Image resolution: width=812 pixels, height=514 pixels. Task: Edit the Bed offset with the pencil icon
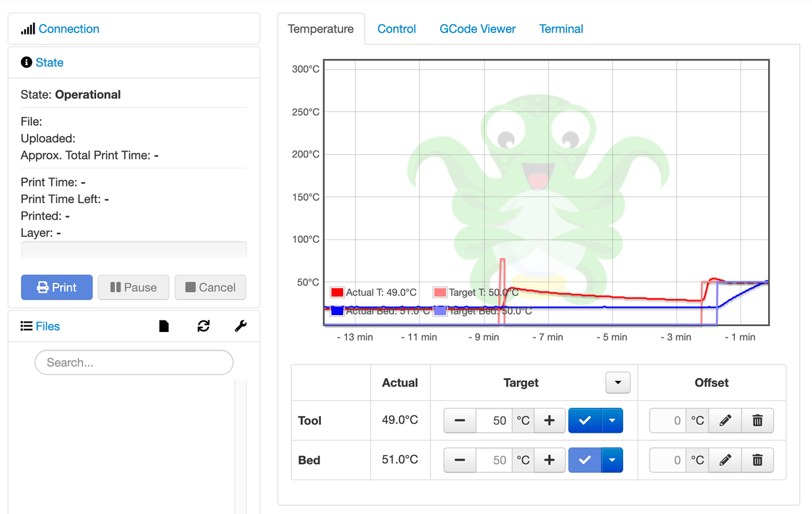(x=725, y=460)
